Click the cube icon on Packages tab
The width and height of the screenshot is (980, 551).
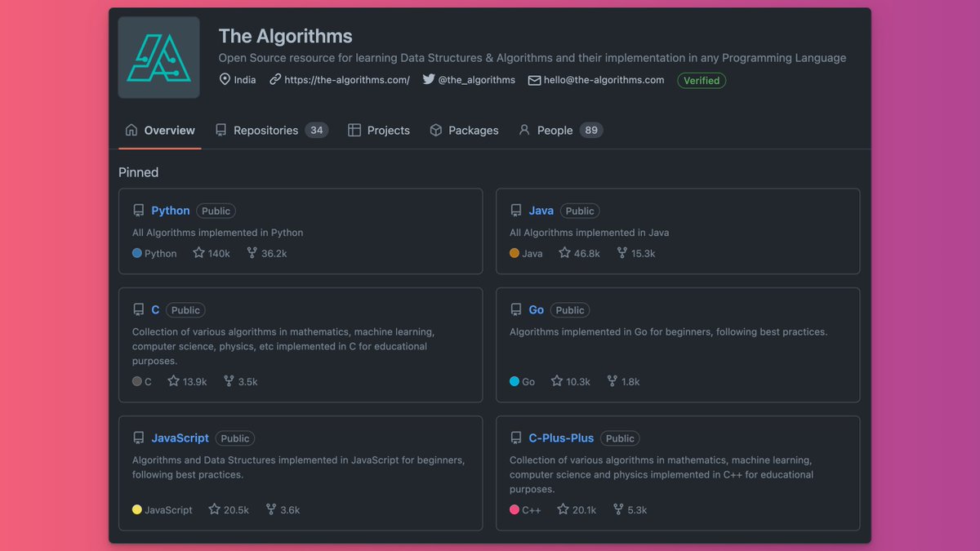pos(436,130)
